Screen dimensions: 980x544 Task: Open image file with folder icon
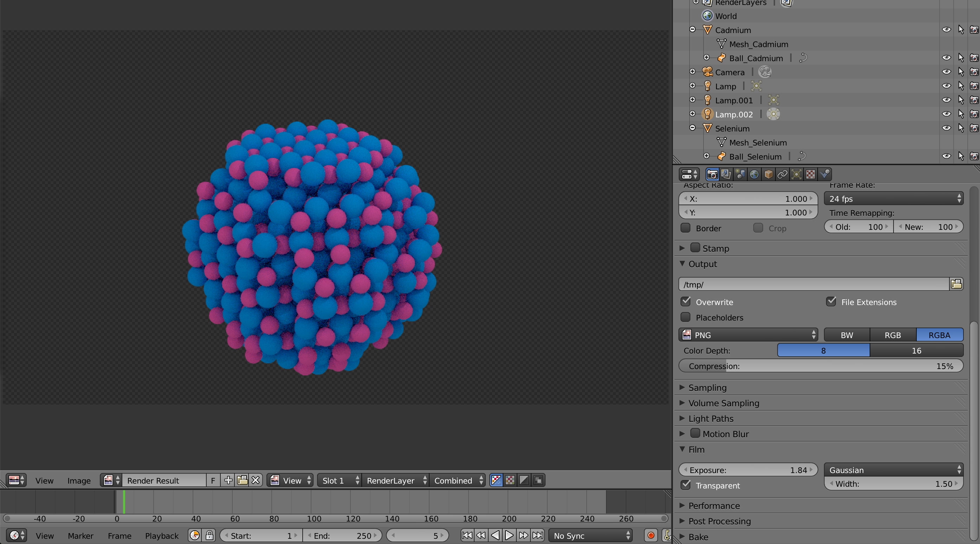[242, 480]
